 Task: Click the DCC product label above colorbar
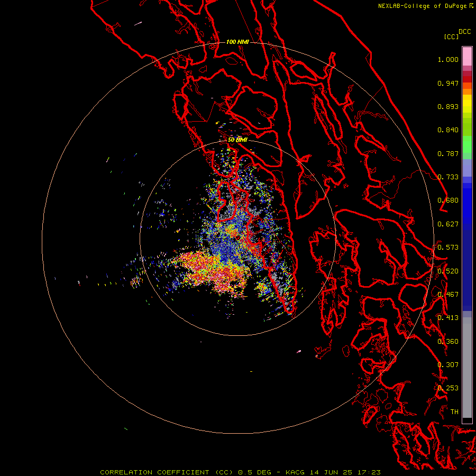click(464, 32)
